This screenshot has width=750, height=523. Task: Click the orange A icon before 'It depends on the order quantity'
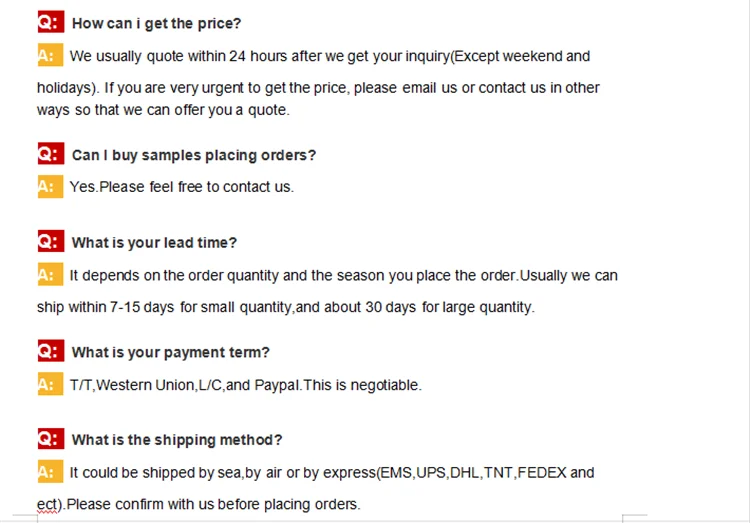(49, 274)
